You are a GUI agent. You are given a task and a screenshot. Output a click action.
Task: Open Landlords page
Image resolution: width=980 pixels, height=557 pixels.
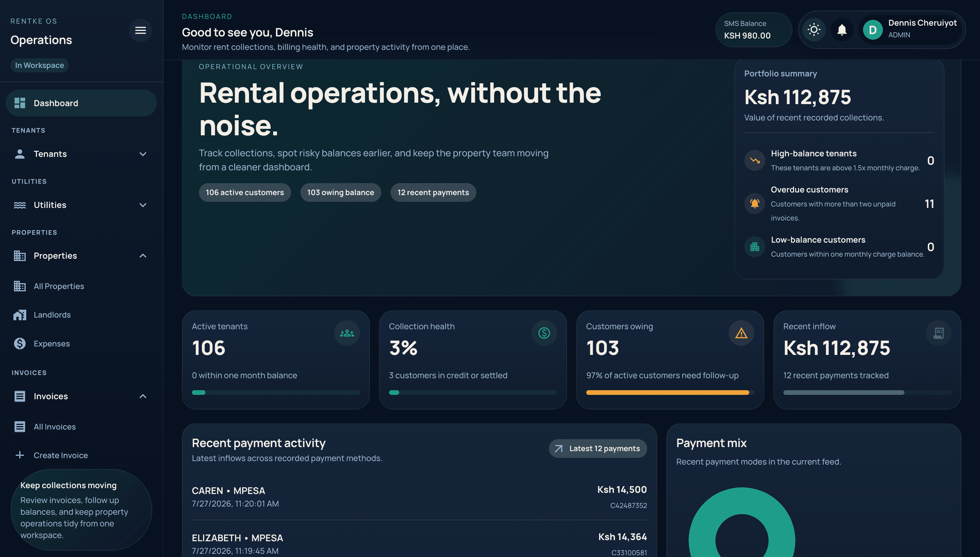pos(81,315)
